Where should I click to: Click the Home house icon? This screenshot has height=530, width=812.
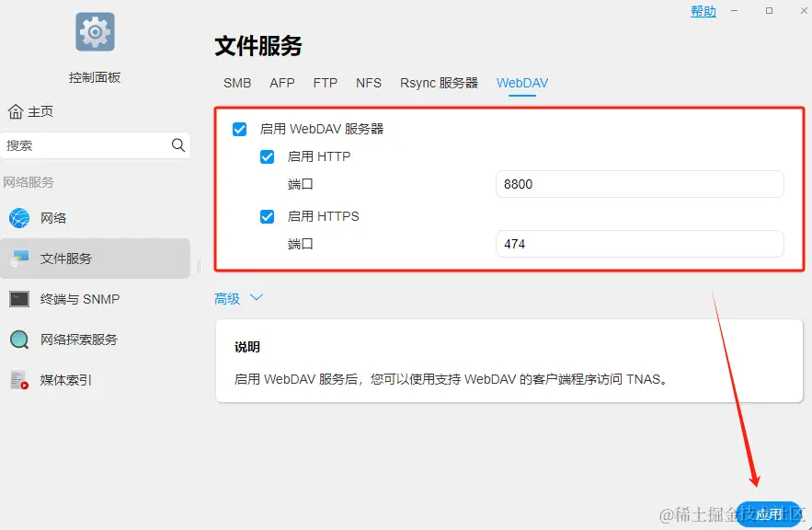[16, 111]
